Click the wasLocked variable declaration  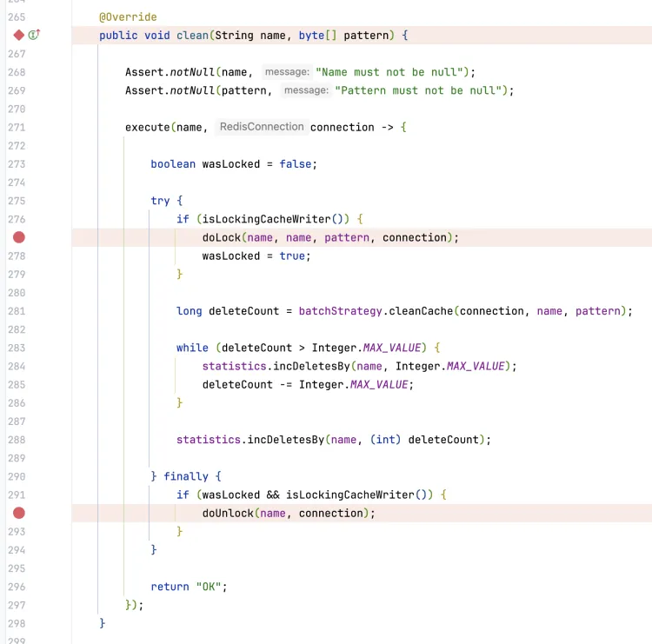click(230, 164)
